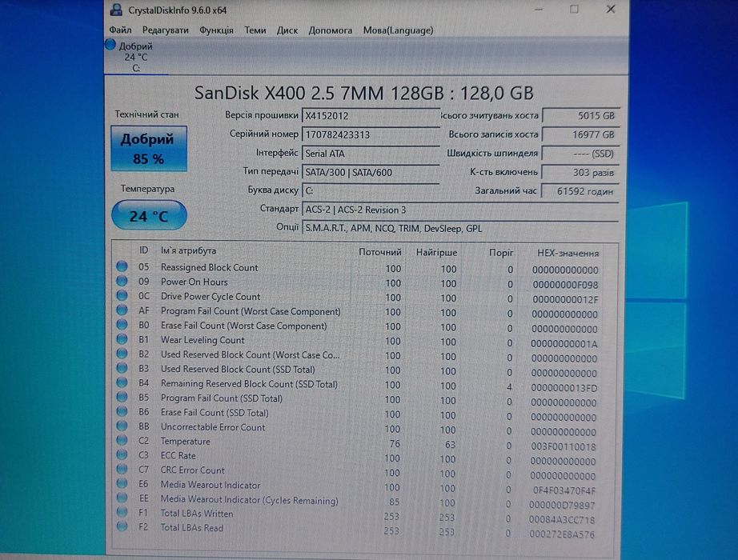Click the HEX-значення column header
Screen dimensions: 738x560
[x=568, y=253]
